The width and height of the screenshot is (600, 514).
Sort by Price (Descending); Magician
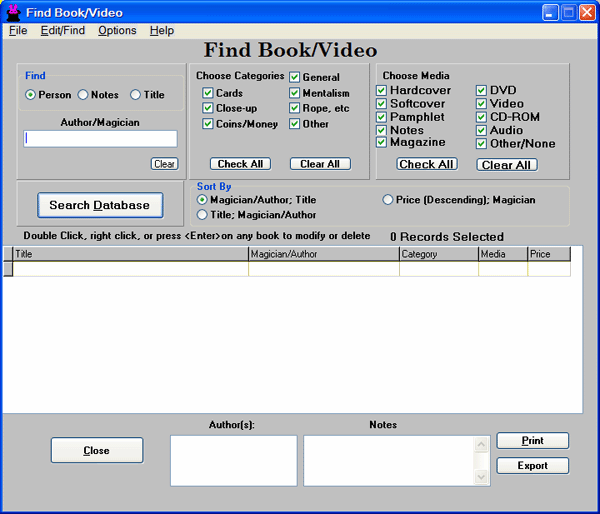pyautogui.click(x=388, y=200)
